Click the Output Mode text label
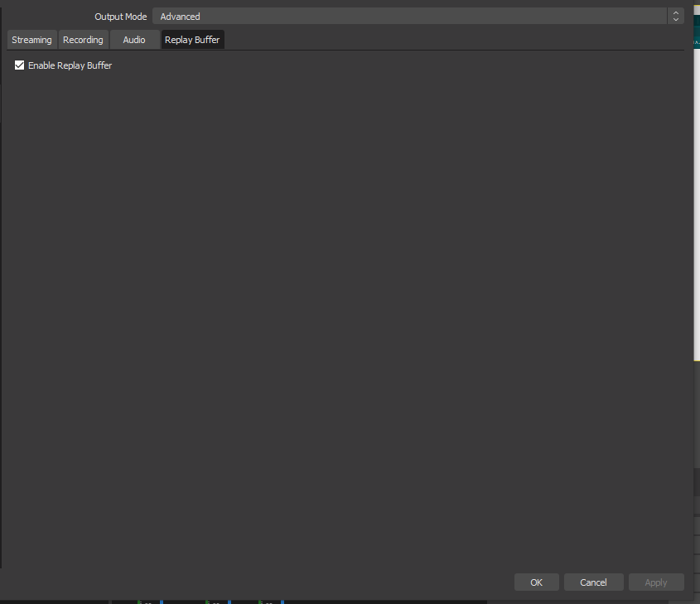700x604 pixels. (120, 16)
